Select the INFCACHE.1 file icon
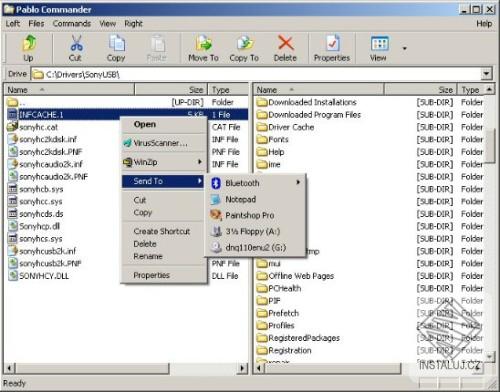 coord(12,115)
